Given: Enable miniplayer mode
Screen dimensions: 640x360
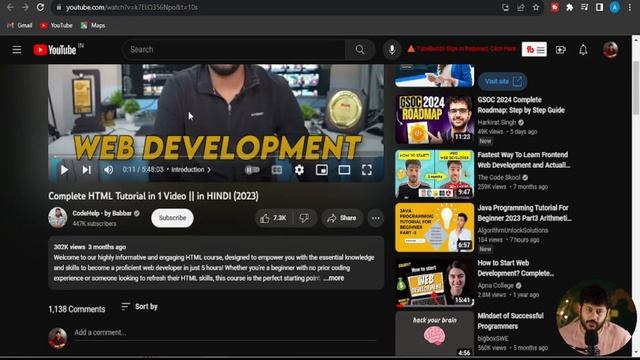Looking at the screenshot, I should pyautogui.click(x=322, y=170).
